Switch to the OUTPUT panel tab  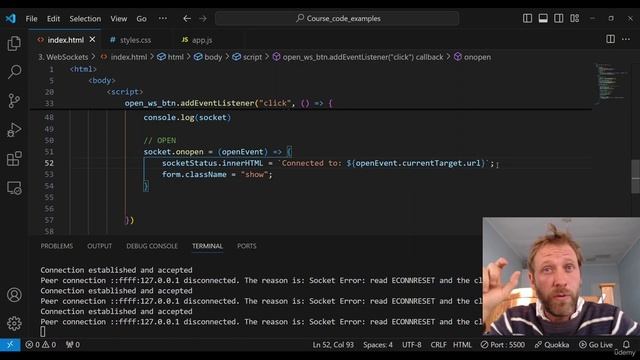tap(99, 246)
